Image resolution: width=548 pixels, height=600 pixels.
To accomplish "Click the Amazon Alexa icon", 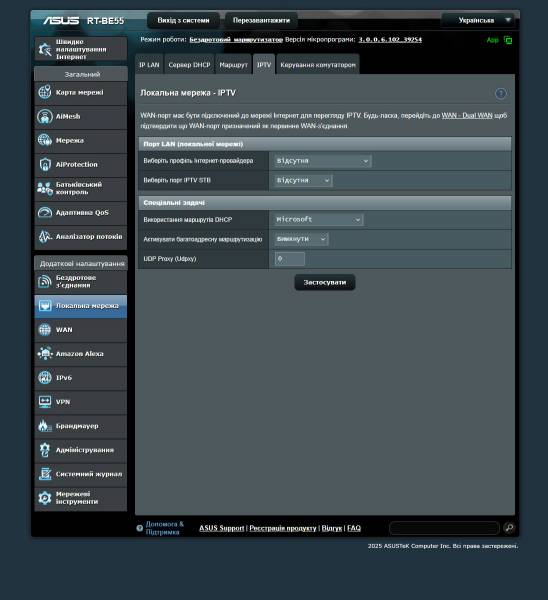I will (45, 354).
